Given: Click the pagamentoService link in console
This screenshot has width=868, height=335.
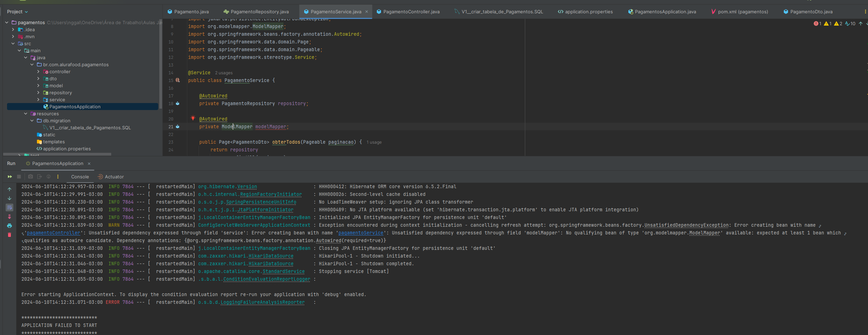Looking at the screenshot, I should click(361, 233).
